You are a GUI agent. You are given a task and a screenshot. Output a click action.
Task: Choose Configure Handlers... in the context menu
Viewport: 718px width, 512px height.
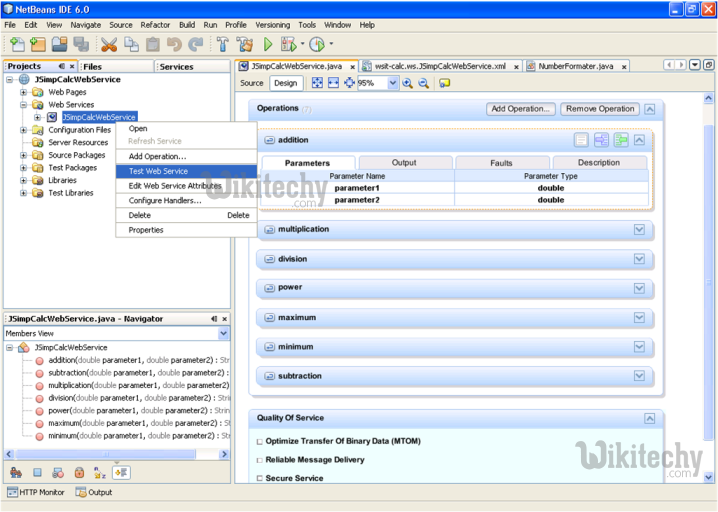click(x=186, y=201)
